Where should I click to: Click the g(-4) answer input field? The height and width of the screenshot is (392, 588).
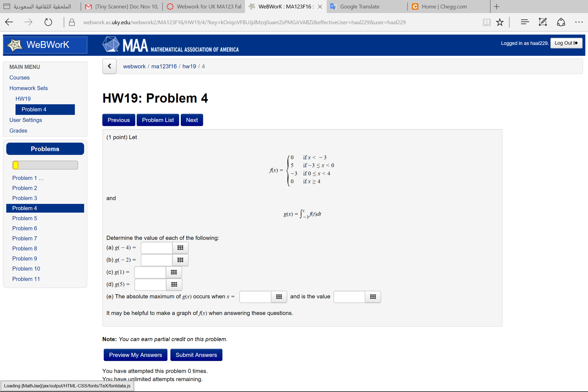(x=157, y=247)
